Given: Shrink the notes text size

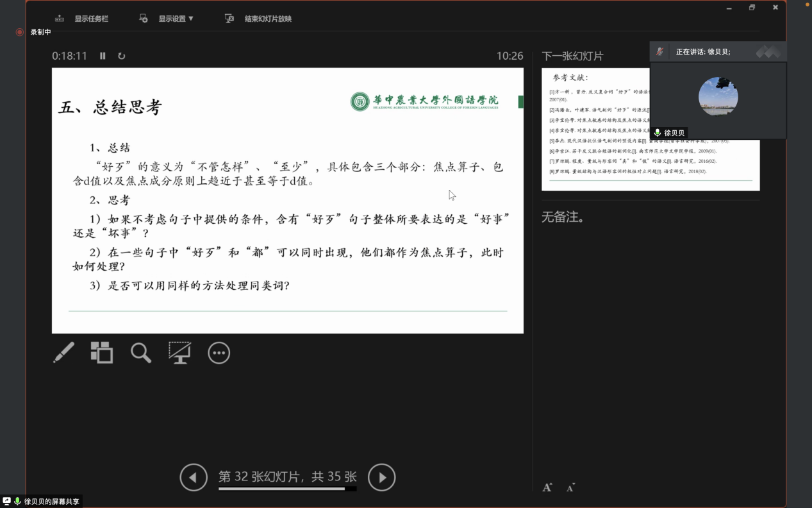Looking at the screenshot, I should coord(570,487).
